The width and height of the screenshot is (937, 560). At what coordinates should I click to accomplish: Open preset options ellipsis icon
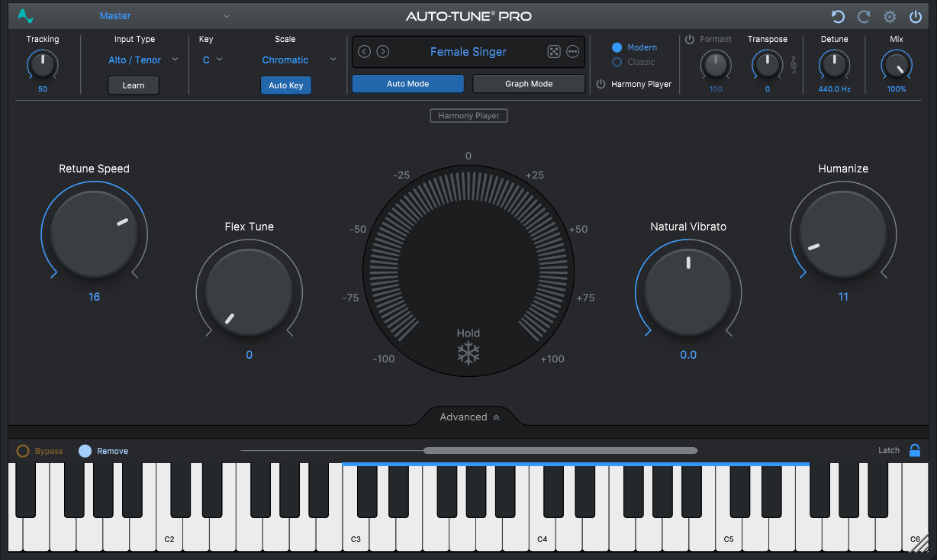(x=573, y=52)
